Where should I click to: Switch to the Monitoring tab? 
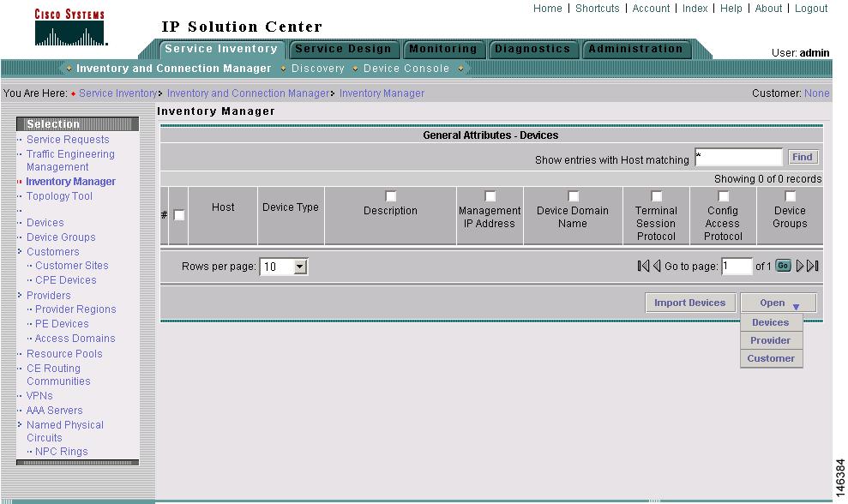pos(443,49)
